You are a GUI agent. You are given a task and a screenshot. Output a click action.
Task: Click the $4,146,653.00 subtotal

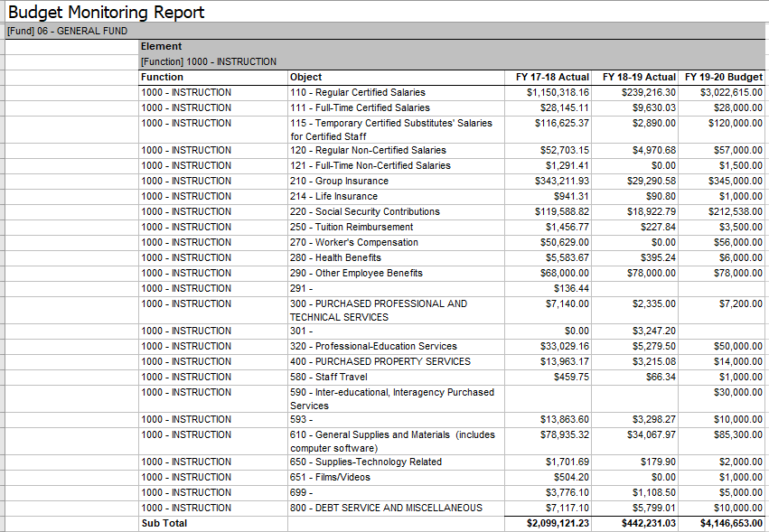tap(731, 524)
